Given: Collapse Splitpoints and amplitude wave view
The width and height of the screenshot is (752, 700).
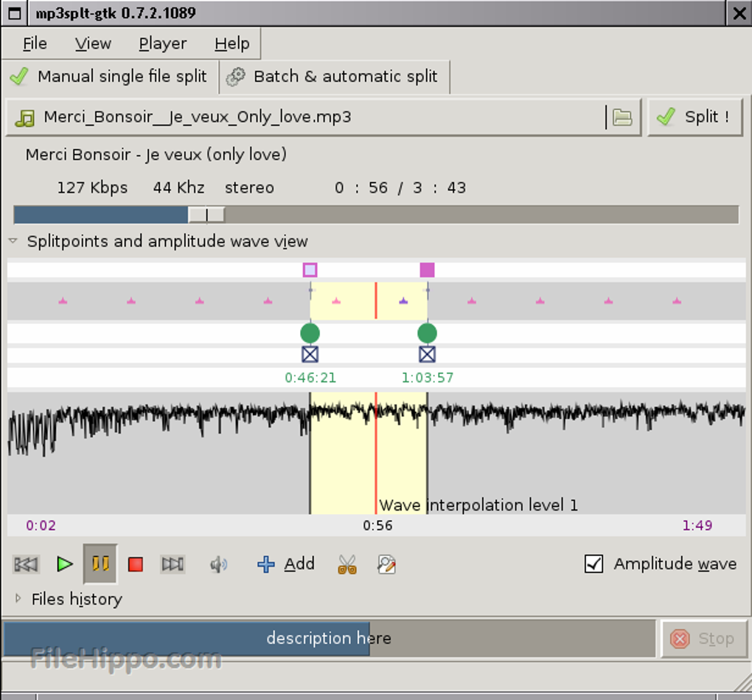Looking at the screenshot, I should click(x=13, y=241).
